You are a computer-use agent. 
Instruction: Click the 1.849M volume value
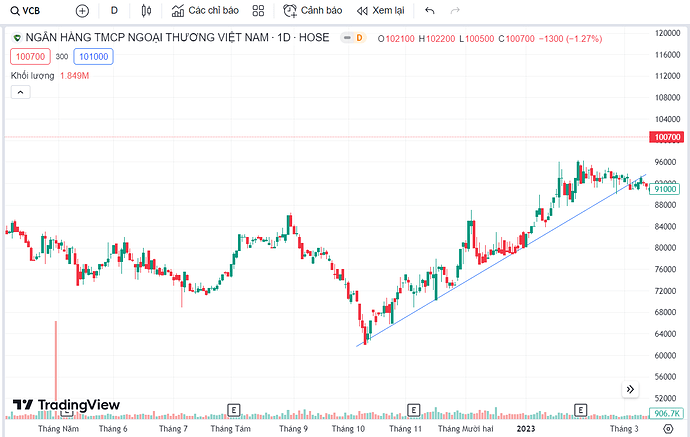tap(74, 76)
